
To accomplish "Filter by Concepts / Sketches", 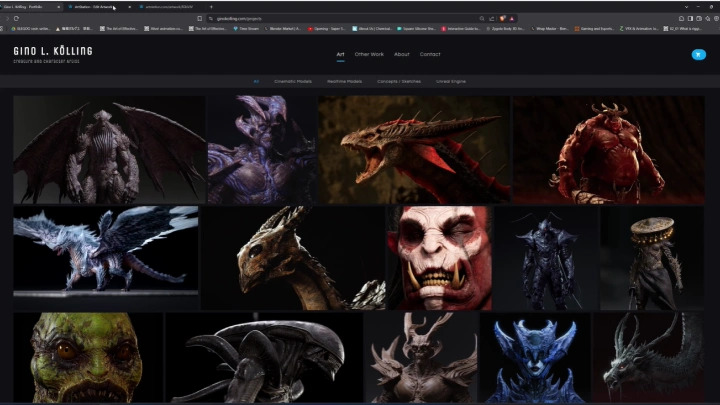I will click(399, 81).
